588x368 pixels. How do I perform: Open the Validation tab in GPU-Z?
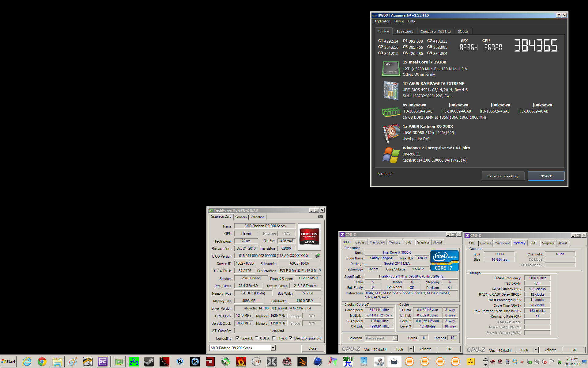coord(257,217)
